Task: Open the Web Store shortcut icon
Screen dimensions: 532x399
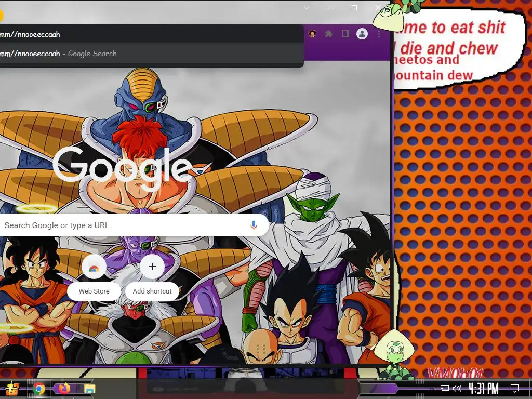Action: 94,267
